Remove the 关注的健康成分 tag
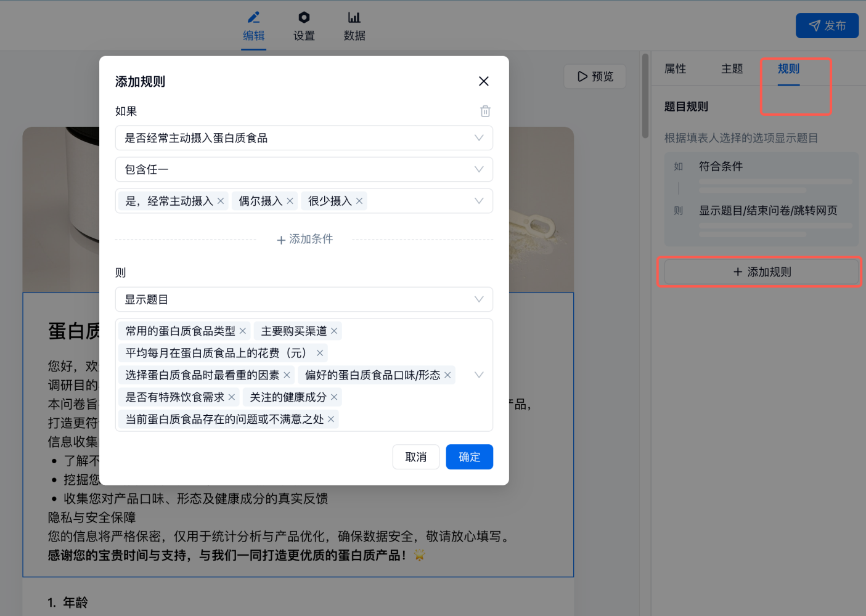 pyautogui.click(x=334, y=397)
